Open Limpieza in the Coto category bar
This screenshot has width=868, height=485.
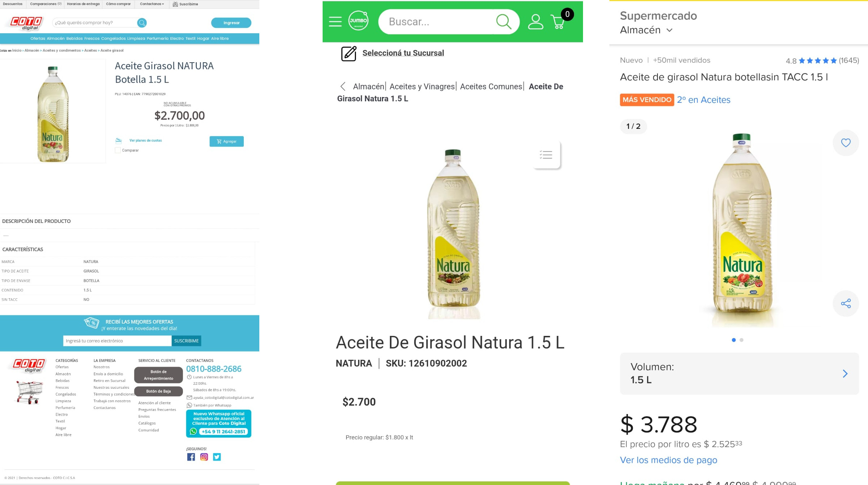pos(136,38)
